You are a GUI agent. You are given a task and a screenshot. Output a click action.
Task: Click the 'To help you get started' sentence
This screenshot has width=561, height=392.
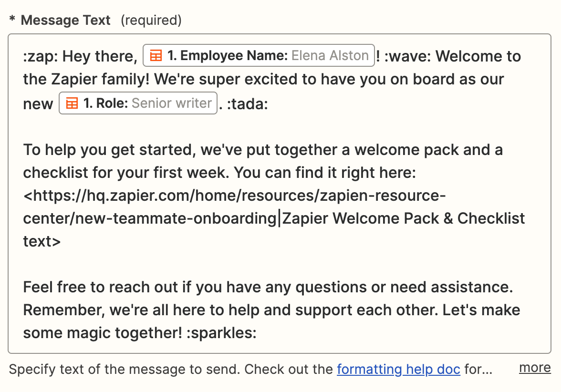(110, 150)
